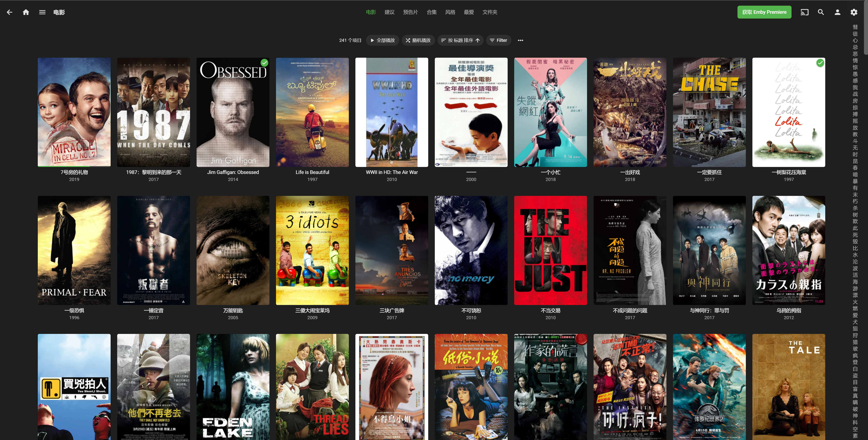Click the title 三块广告牌
Image resolution: width=868 pixels, height=440 pixels.
point(392,310)
